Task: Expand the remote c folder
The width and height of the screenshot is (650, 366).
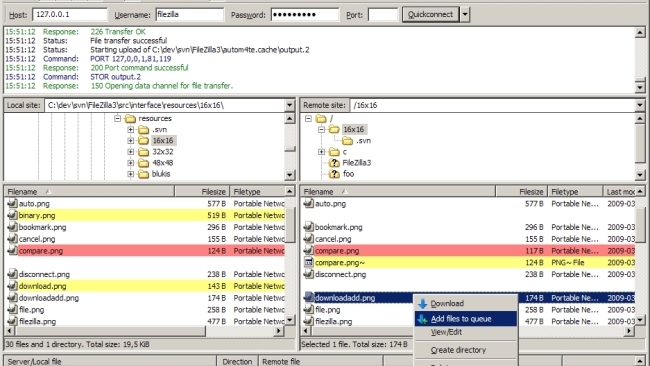Action: pyautogui.click(x=321, y=152)
